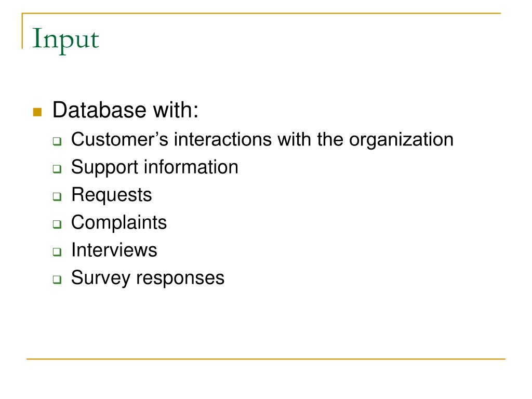Click the word organization in first sub-bullet
The height and width of the screenshot is (399, 532).
(402, 140)
